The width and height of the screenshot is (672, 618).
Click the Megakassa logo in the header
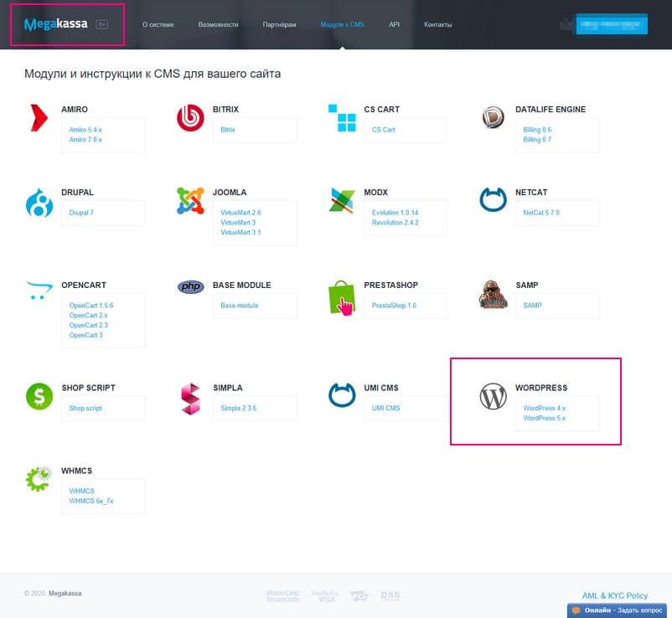(55, 24)
